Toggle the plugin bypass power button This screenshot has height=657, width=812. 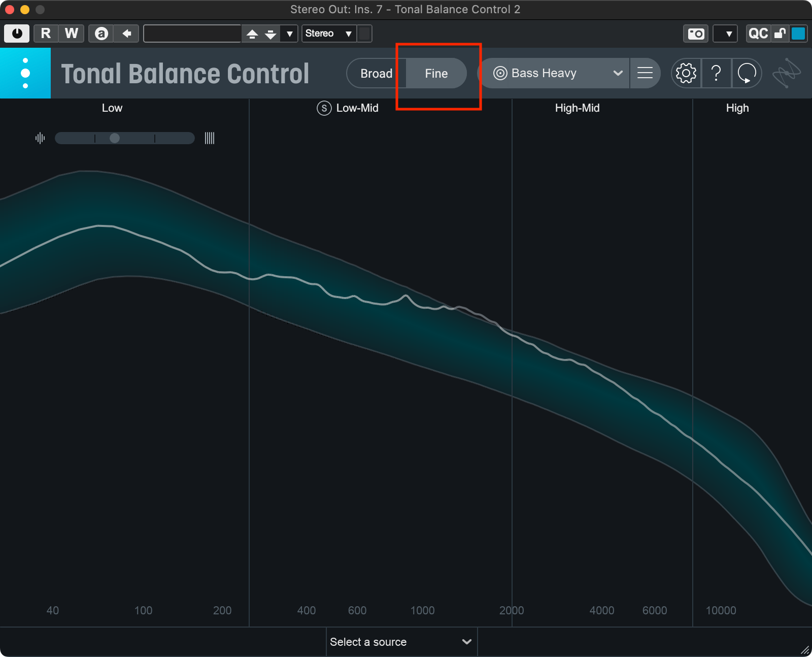(17, 34)
